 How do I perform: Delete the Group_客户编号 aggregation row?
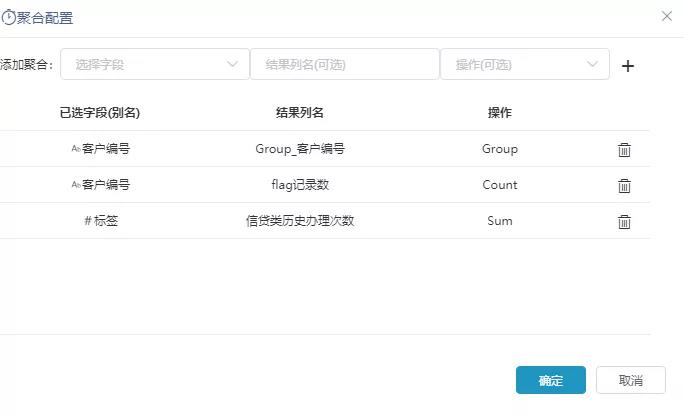tap(624, 150)
